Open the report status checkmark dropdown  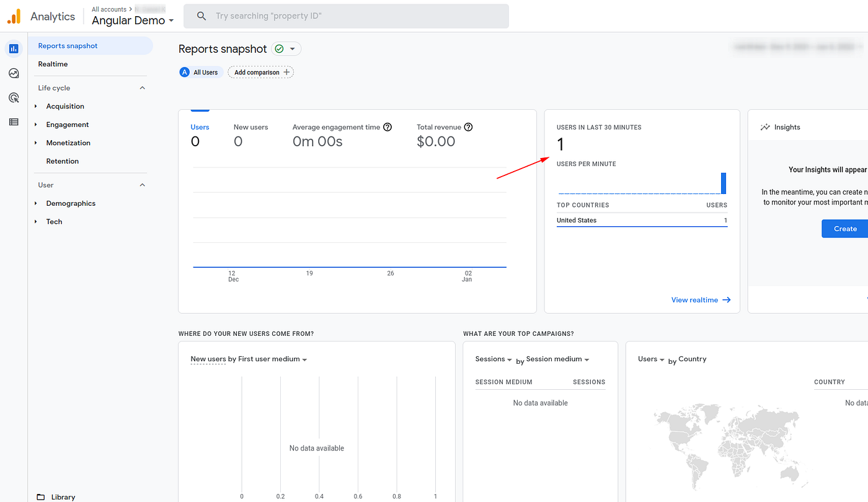(x=286, y=49)
